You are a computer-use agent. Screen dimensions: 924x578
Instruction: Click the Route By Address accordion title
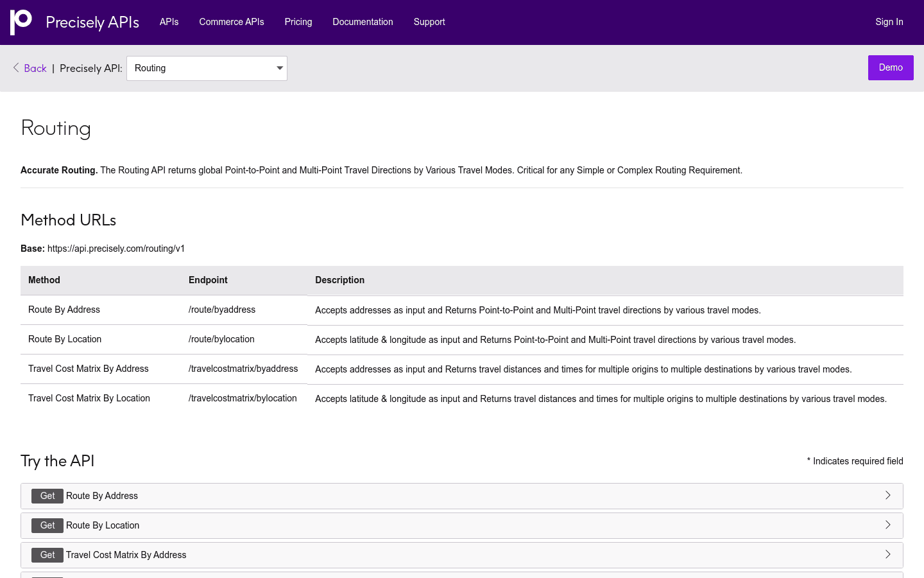click(x=102, y=496)
